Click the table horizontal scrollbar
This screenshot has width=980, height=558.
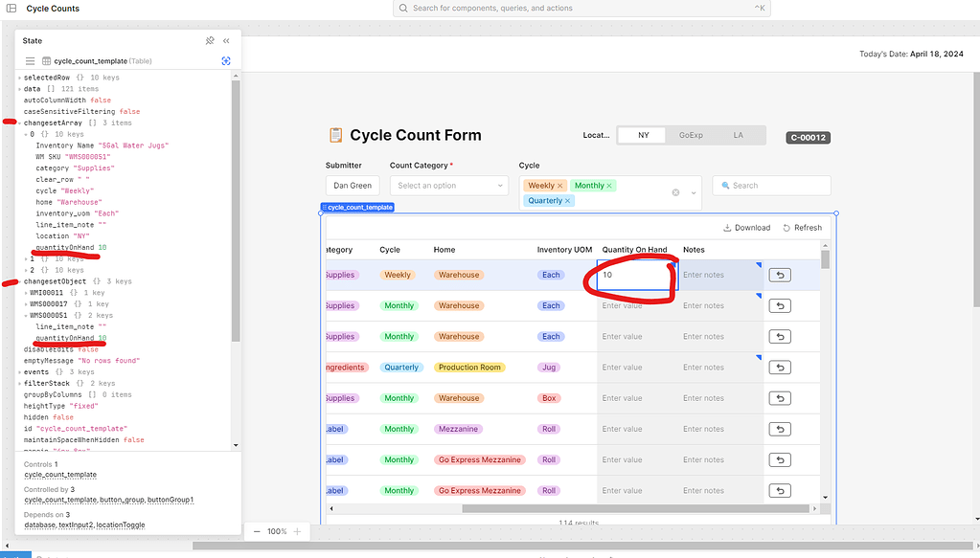(636, 509)
